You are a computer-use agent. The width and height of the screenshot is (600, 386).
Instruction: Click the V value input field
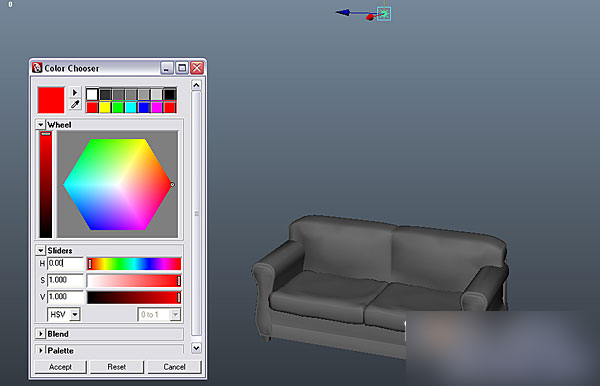coord(65,297)
